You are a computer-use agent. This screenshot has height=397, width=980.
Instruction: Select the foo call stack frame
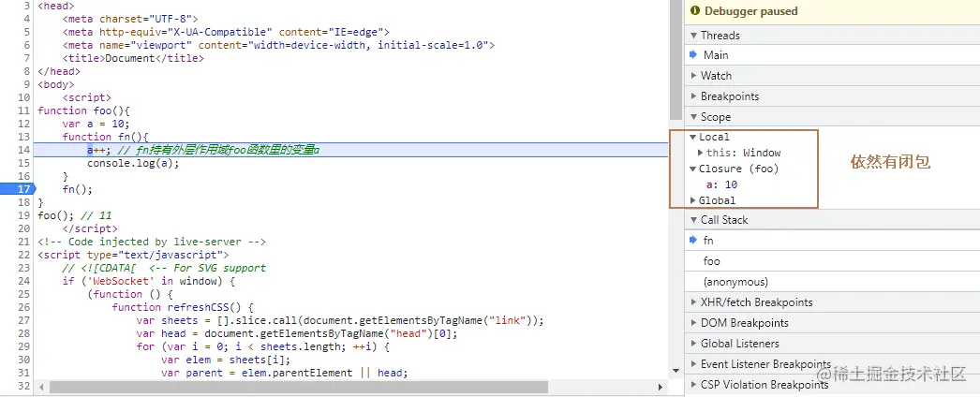(833, 261)
